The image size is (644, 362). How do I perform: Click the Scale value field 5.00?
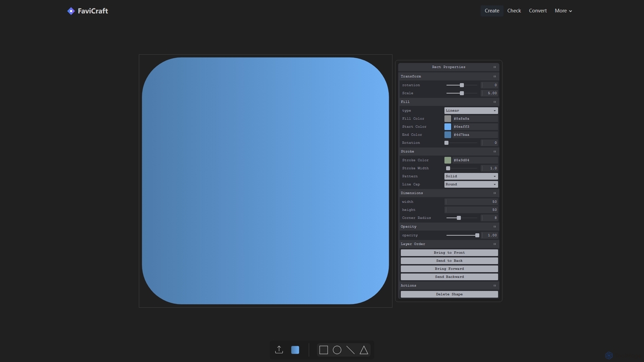(490, 94)
